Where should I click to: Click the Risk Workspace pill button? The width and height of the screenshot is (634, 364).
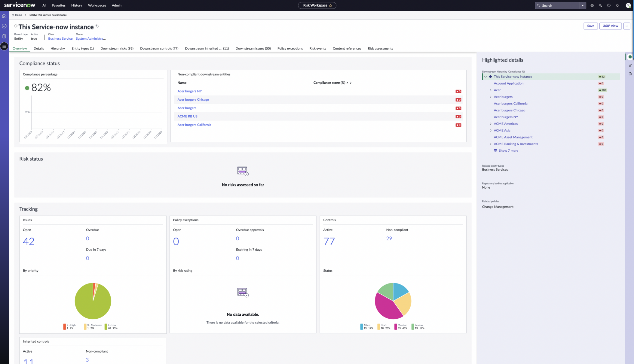point(317,5)
